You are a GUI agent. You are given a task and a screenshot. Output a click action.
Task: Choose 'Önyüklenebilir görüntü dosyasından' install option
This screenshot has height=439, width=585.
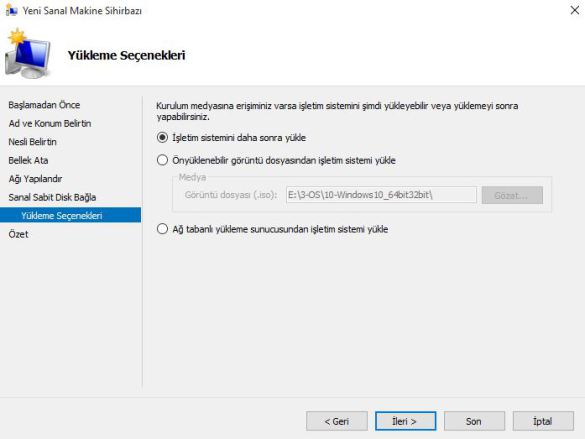[x=162, y=160]
